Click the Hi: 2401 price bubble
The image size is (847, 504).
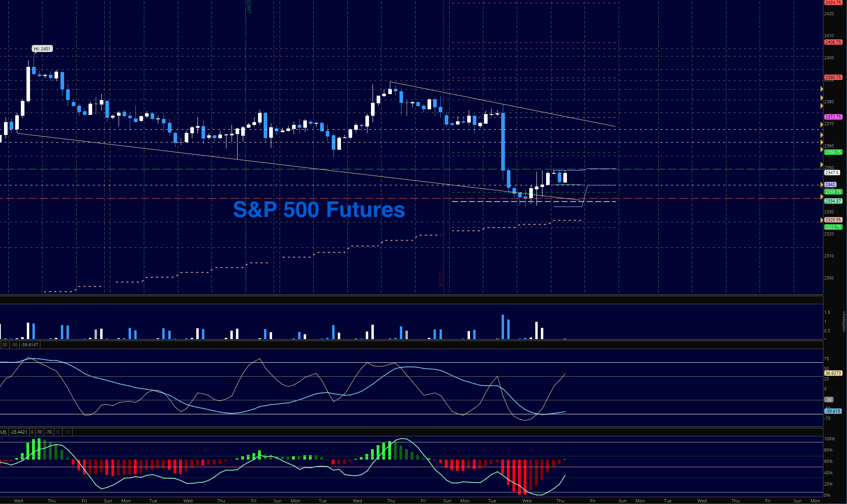click(42, 49)
